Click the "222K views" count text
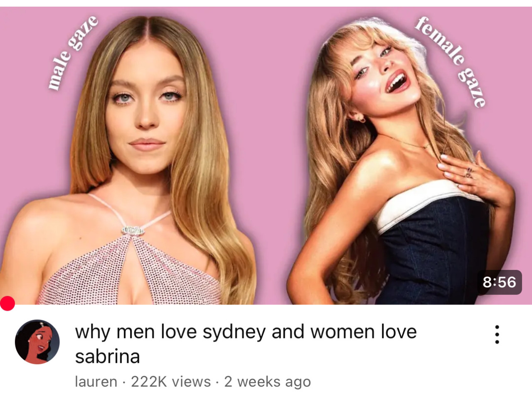Image resolution: width=532 pixels, height=397 pixels. 171,381
